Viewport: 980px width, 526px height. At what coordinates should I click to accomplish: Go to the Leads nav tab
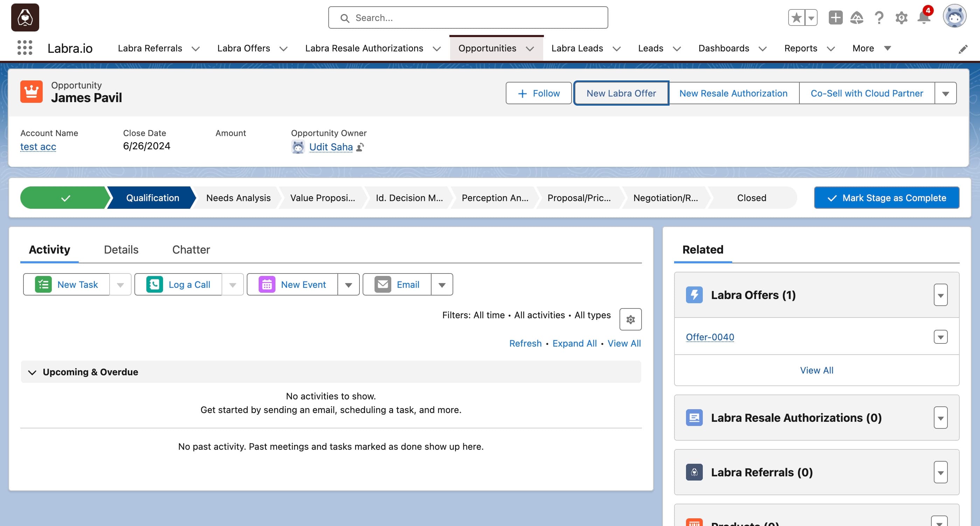pyautogui.click(x=651, y=48)
